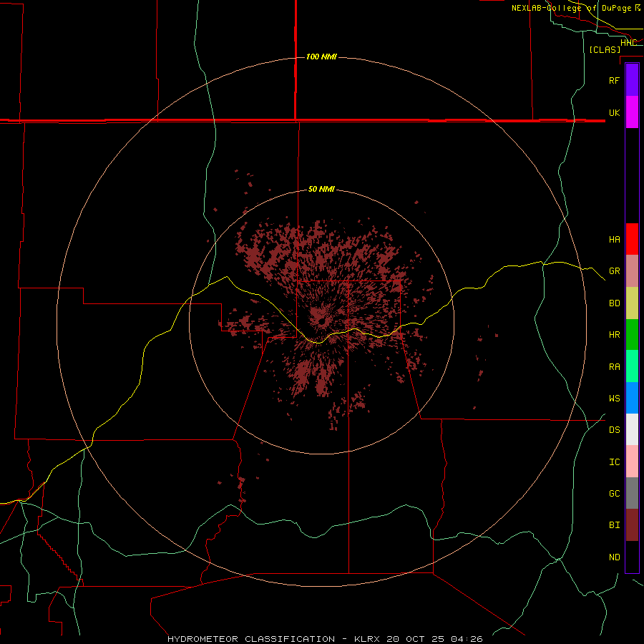Click the 'BD' legend label
Image resolution: width=644 pixels, height=644 pixels.
pos(615,303)
